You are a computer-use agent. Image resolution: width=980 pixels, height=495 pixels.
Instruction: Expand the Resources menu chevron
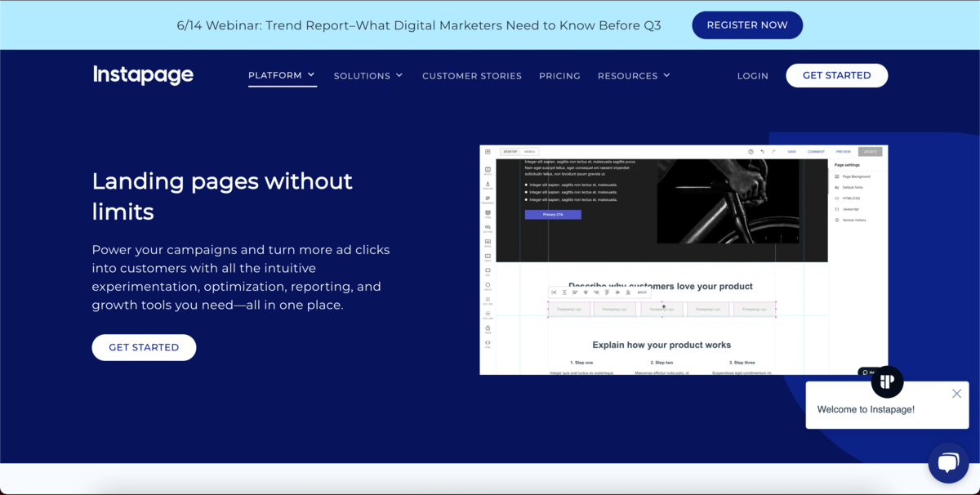666,75
